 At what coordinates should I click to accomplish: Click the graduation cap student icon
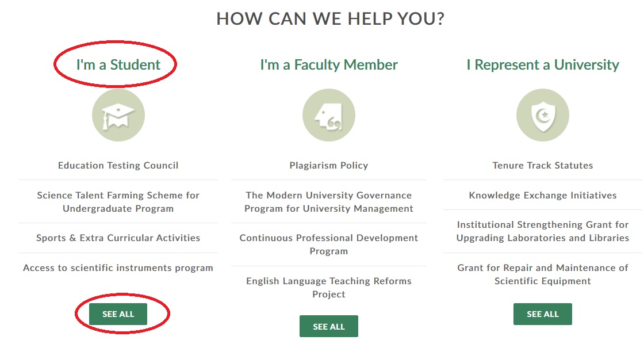pyautogui.click(x=118, y=115)
